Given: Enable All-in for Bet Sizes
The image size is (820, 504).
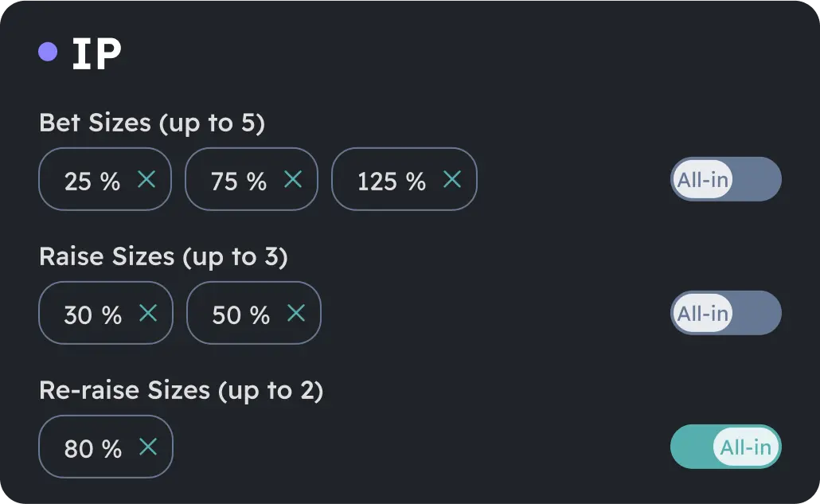Looking at the screenshot, I should [x=725, y=179].
